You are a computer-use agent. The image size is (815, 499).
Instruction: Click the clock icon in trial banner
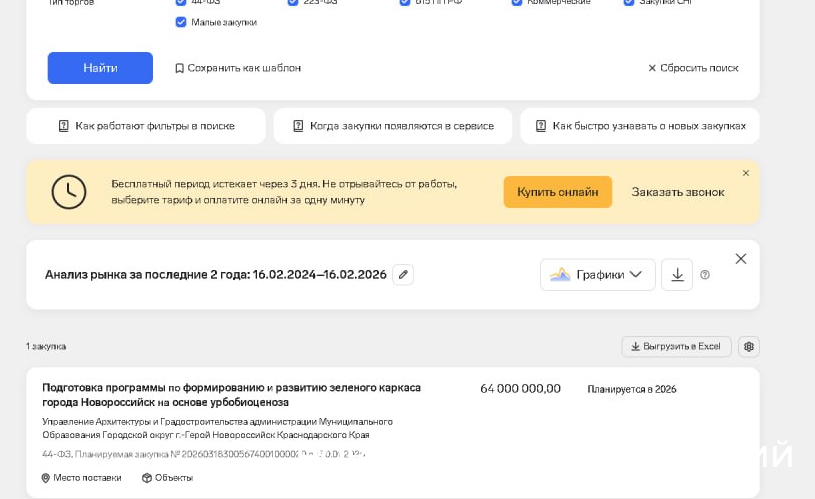coord(69,192)
